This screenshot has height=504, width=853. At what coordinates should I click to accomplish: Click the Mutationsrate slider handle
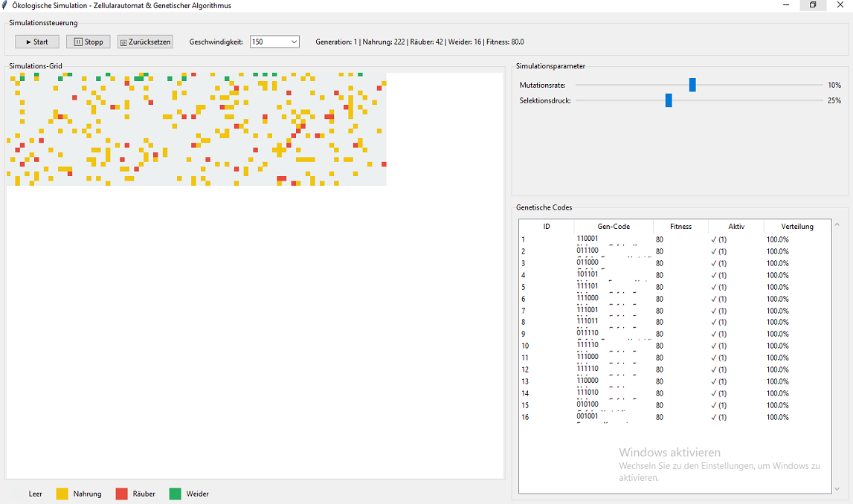(692, 85)
